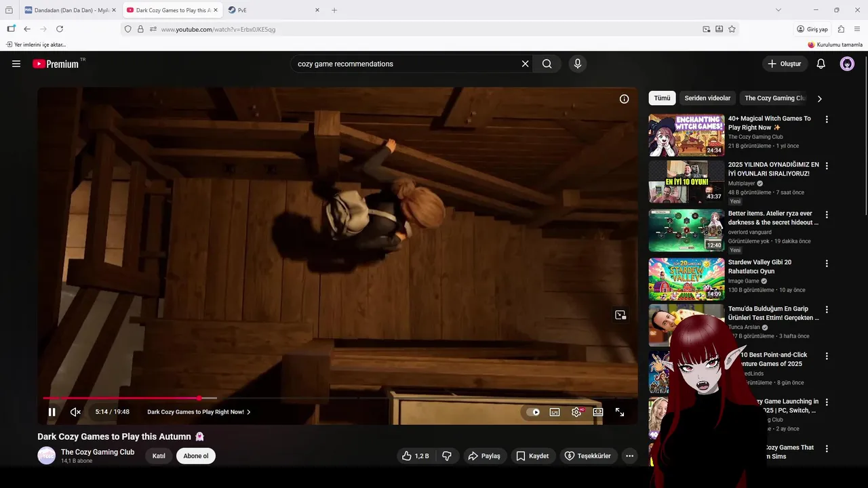Select The Cozy Gaming Club filter chip
The image size is (868, 488).
click(774, 98)
